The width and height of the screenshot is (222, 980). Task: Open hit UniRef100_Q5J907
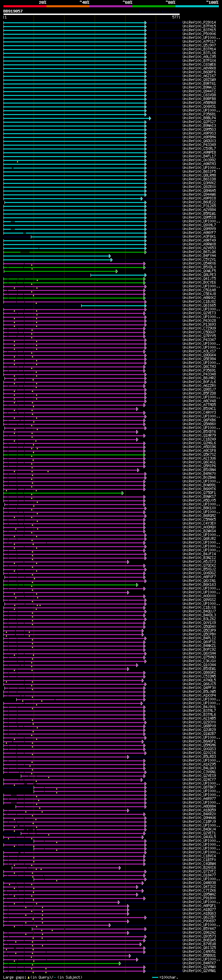199,45
